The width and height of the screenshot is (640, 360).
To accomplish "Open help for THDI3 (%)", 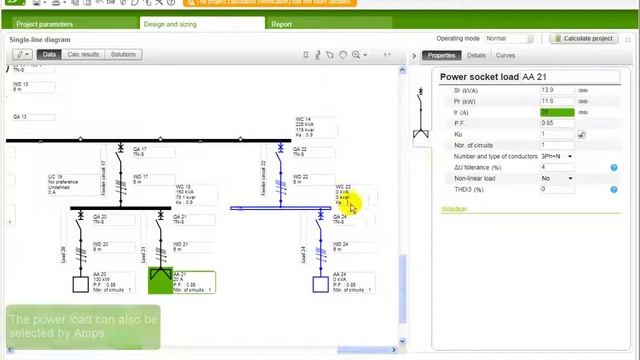I will tap(614, 189).
